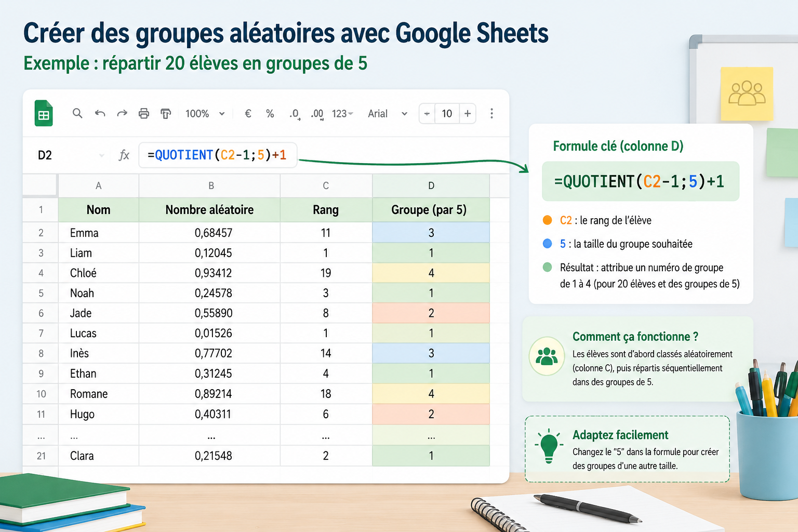The width and height of the screenshot is (798, 532).
Task: Increase decimal places
Action: (317, 114)
